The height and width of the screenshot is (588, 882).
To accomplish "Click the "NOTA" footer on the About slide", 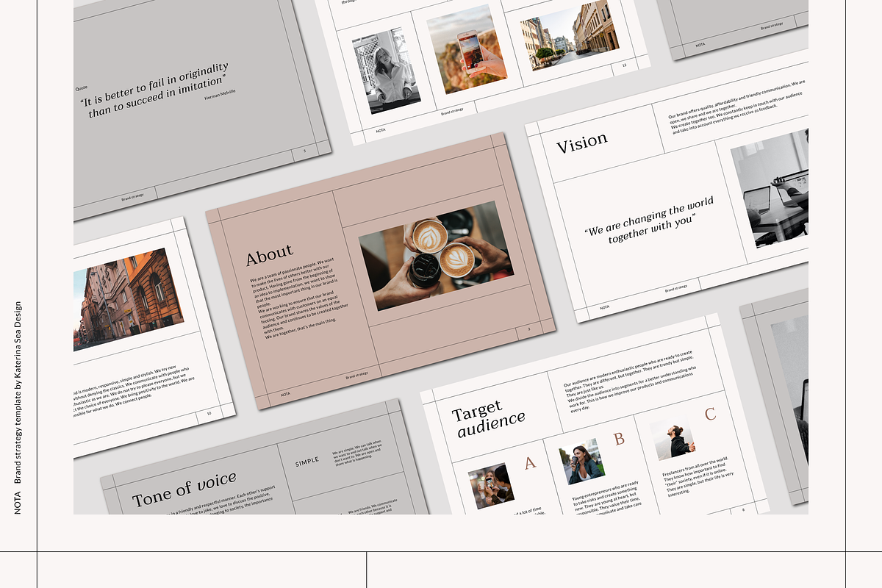I will [x=285, y=394].
